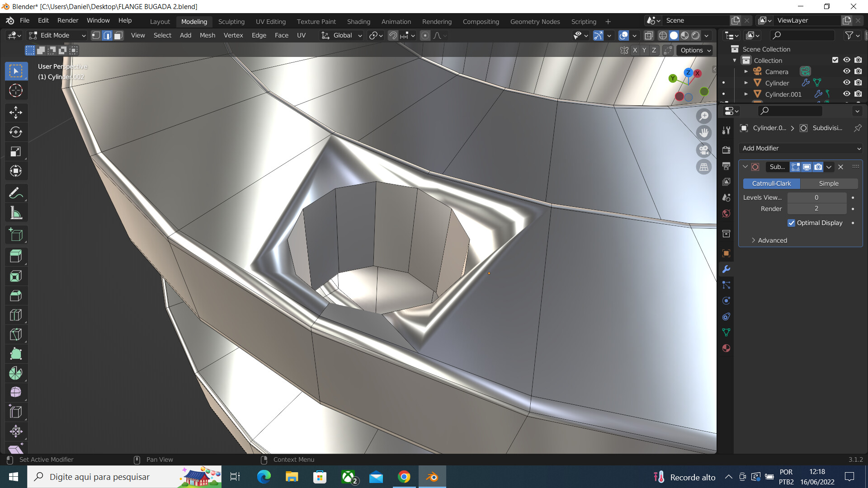Screen dimensions: 868x488
Task: Select the Move tool
Action: pos(16,113)
